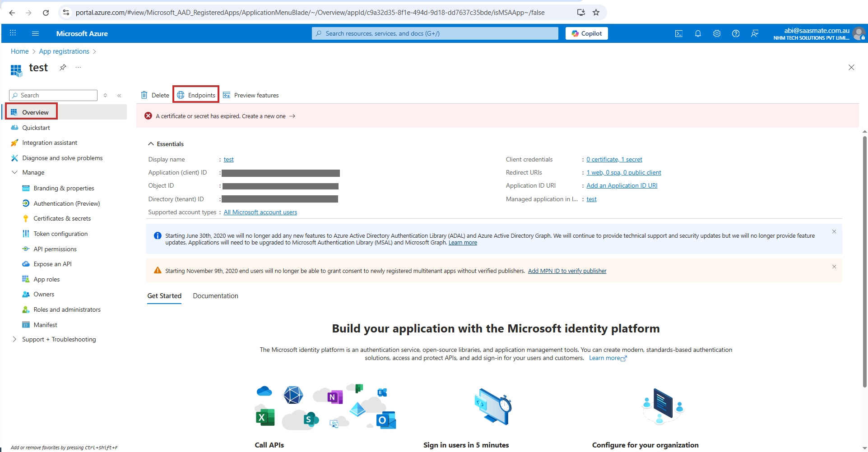
Task: Open Cloud Shell icon in top bar
Action: pos(678,33)
